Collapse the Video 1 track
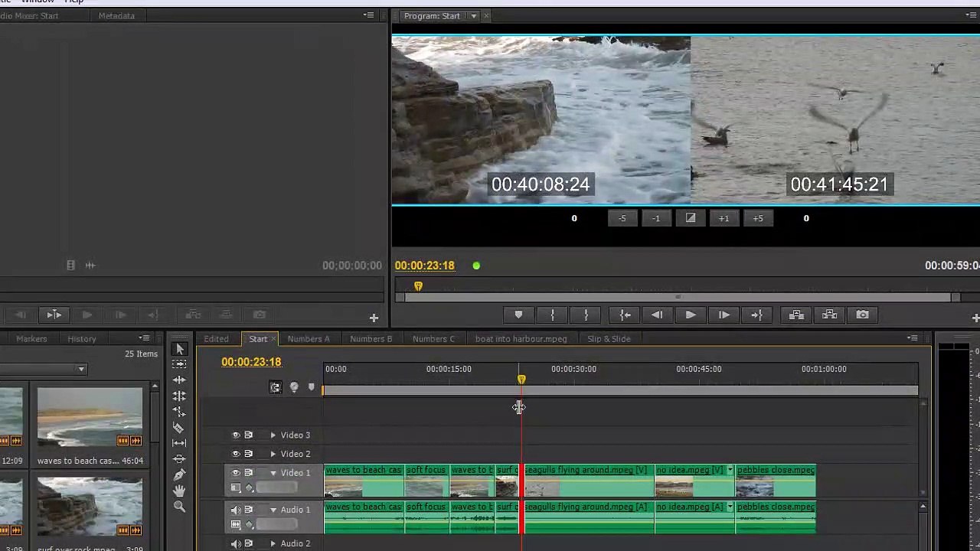This screenshot has height=551, width=980. [273, 473]
